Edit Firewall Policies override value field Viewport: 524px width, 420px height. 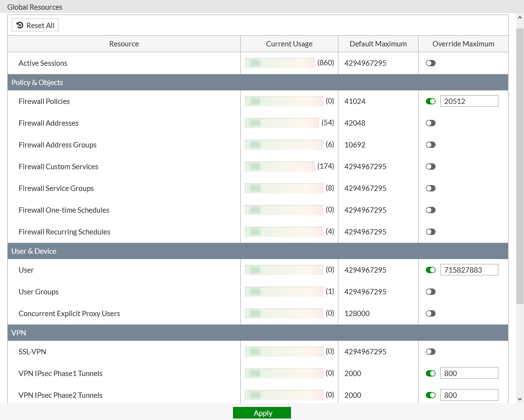coord(469,101)
